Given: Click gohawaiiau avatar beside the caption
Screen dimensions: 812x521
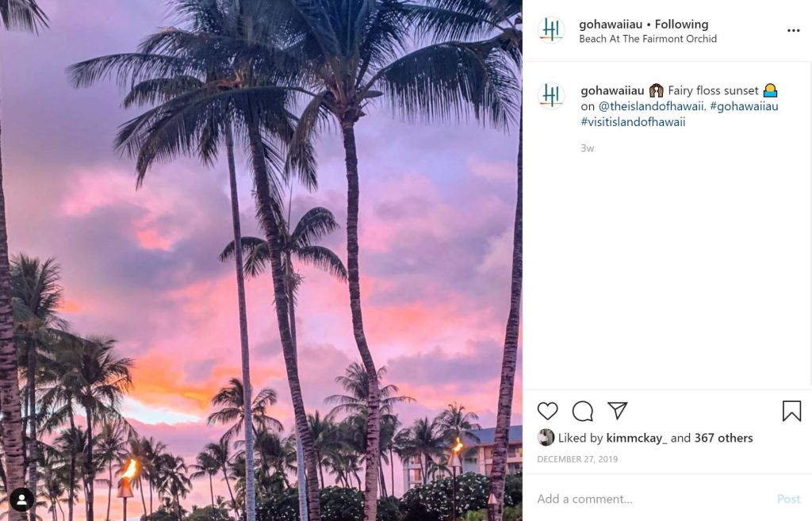Looking at the screenshot, I should [551, 96].
